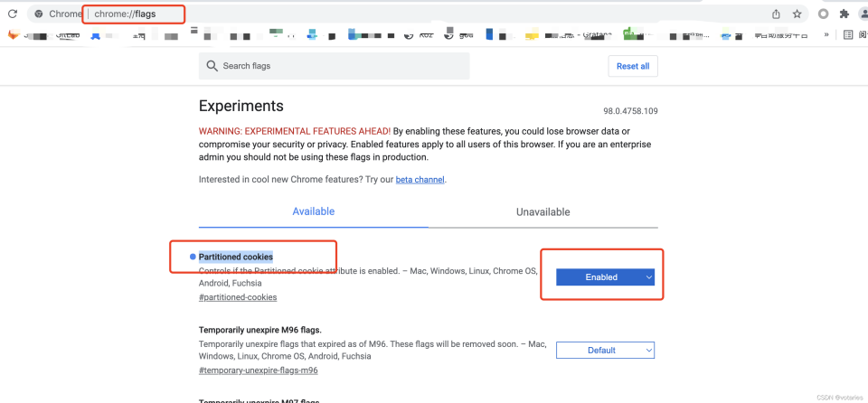Click the #partitioned-cookies anchor link
Viewport: 868px width, 403px height.
[238, 297]
